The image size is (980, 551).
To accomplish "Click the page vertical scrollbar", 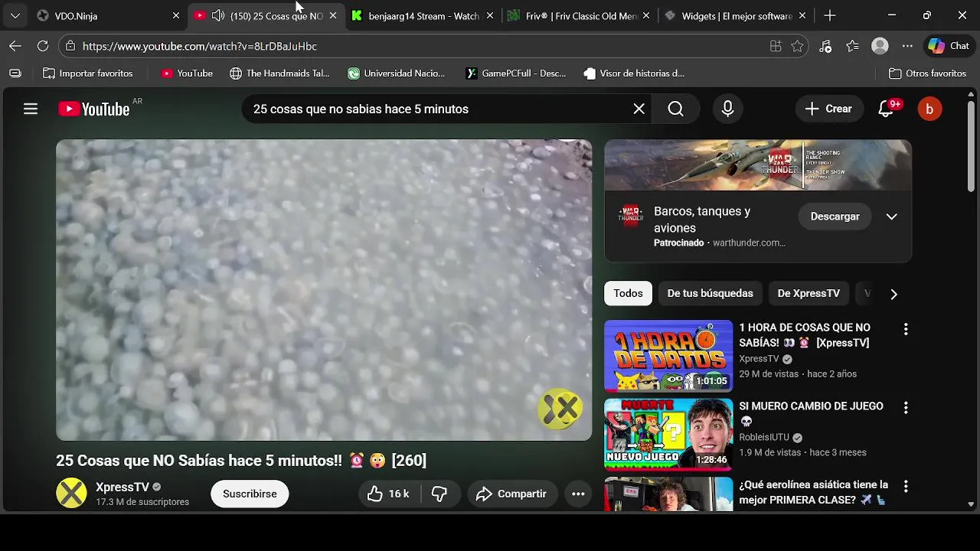I will point(971,145).
